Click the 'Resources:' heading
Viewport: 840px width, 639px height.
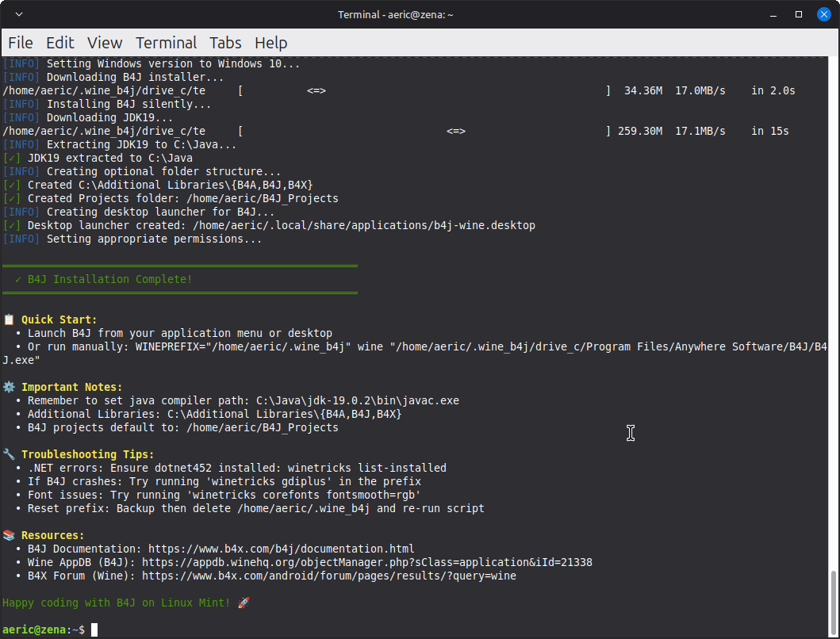52,535
